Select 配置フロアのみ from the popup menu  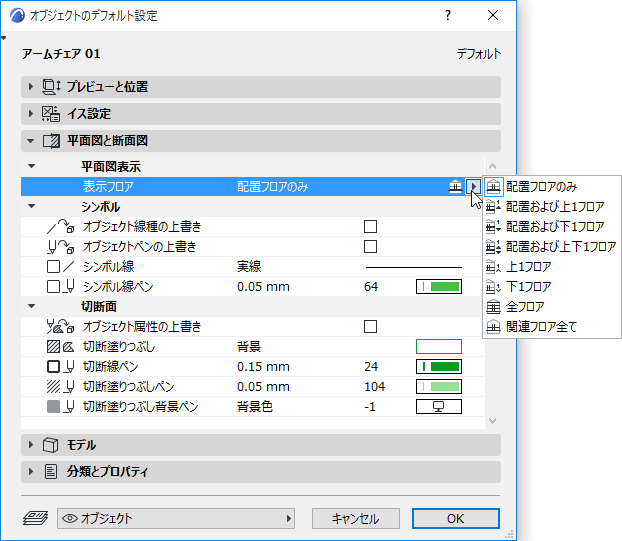(552, 186)
